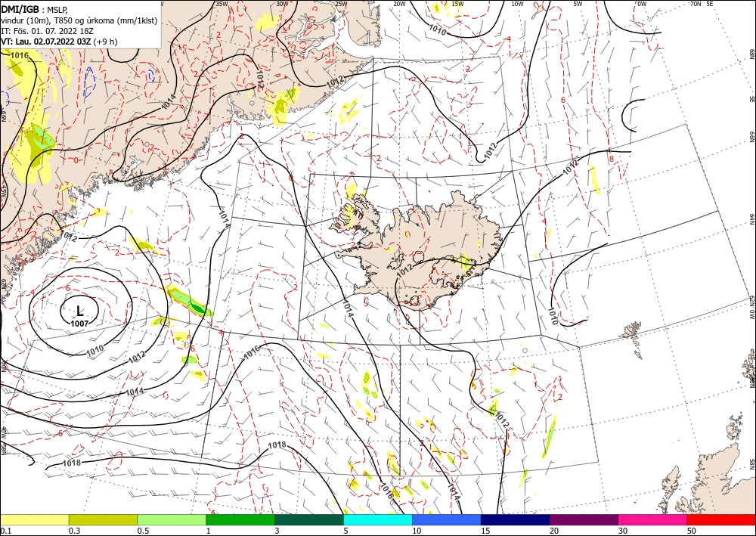The image size is (756, 536).
Task: Select the pink 30–50 mm legend swatch
Action: 653,519
